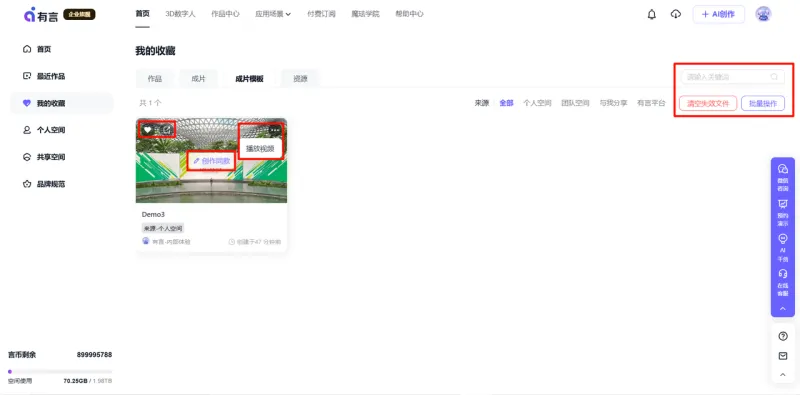This screenshot has width=800, height=395.
Task: Click 批量操作 button
Action: click(x=763, y=104)
